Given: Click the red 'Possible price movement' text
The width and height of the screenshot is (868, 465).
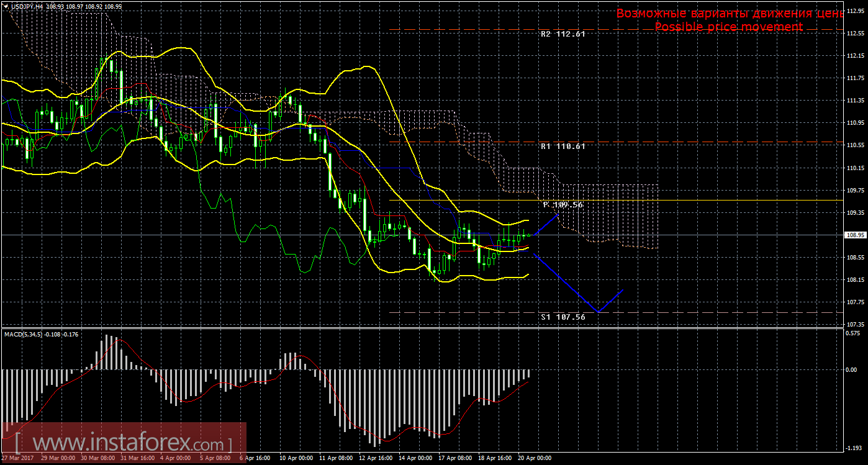Looking at the screenshot, I should tap(728, 27).
